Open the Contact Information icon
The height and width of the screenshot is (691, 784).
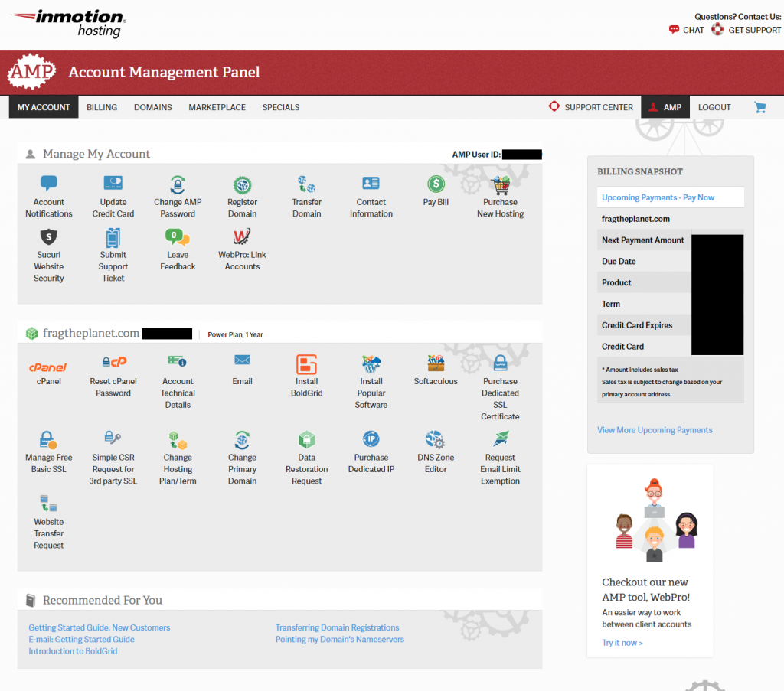[371, 183]
